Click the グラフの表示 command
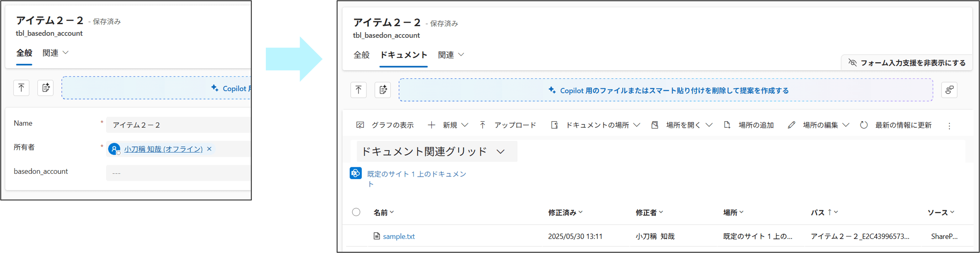This screenshot has height=253, width=980. (385, 125)
